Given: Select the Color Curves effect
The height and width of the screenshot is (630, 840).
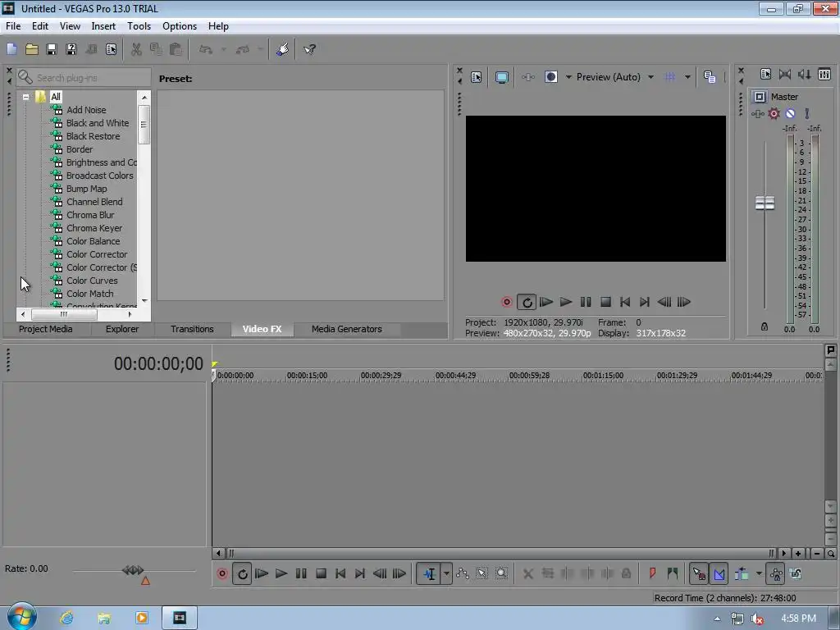Looking at the screenshot, I should point(92,281).
